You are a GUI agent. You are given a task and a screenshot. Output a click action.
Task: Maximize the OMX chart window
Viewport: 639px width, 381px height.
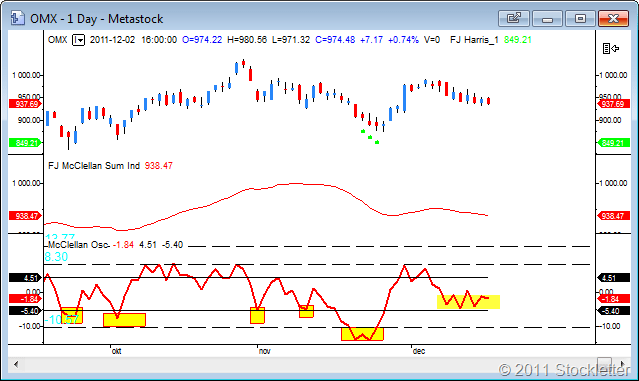tap(580, 19)
